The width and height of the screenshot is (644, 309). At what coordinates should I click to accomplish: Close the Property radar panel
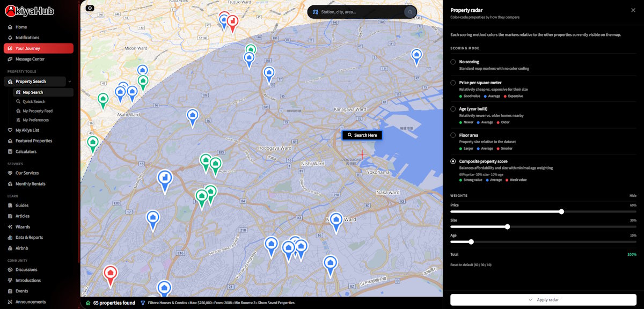tap(633, 10)
